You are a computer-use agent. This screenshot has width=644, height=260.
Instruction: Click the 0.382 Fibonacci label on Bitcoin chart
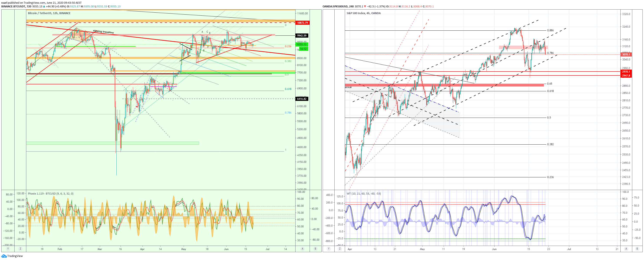[288, 61]
